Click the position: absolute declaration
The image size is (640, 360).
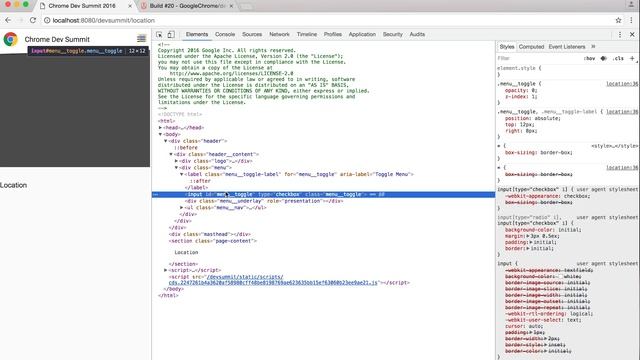[x=533, y=118]
